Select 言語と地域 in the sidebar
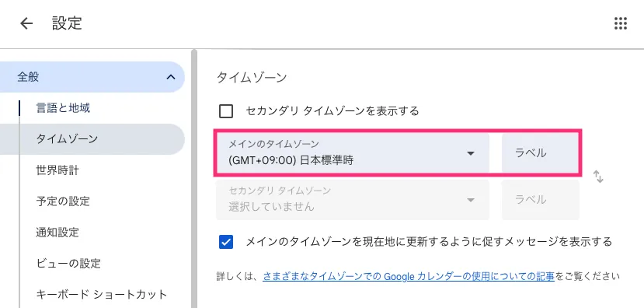The height and width of the screenshot is (308, 644). (63, 108)
